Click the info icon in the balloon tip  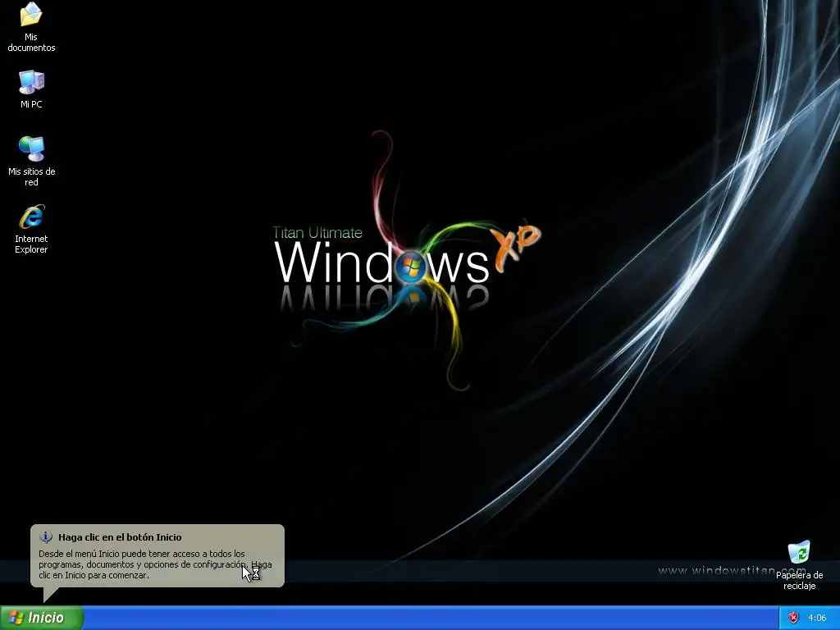pyautogui.click(x=46, y=536)
